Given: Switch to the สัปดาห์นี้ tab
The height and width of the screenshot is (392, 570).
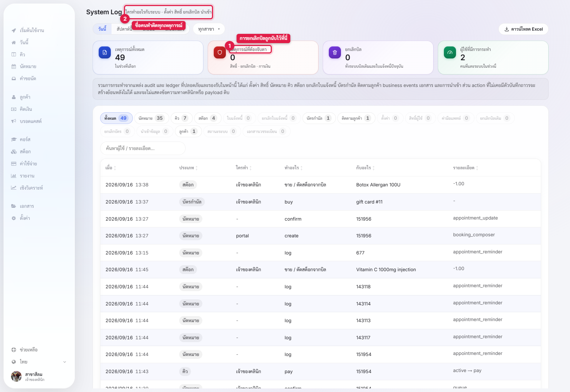Looking at the screenshot, I should 124,29.
